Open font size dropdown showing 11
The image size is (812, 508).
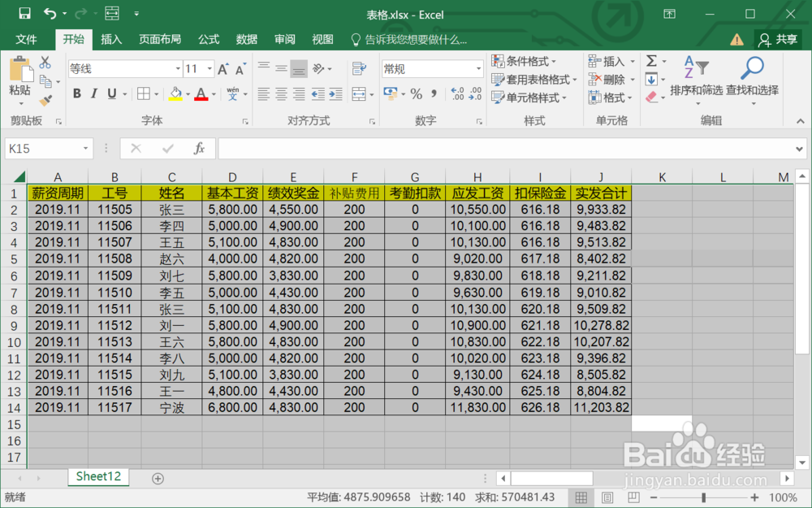pyautogui.click(x=199, y=68)
